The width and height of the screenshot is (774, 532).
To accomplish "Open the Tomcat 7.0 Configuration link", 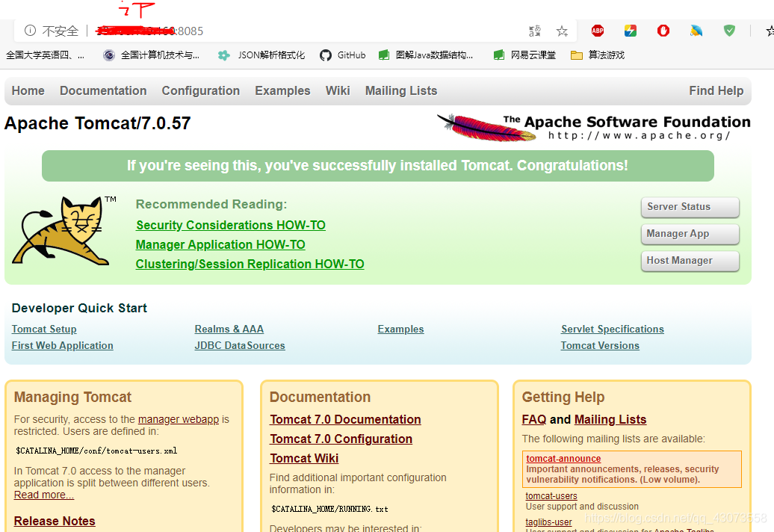I will 341,439.
